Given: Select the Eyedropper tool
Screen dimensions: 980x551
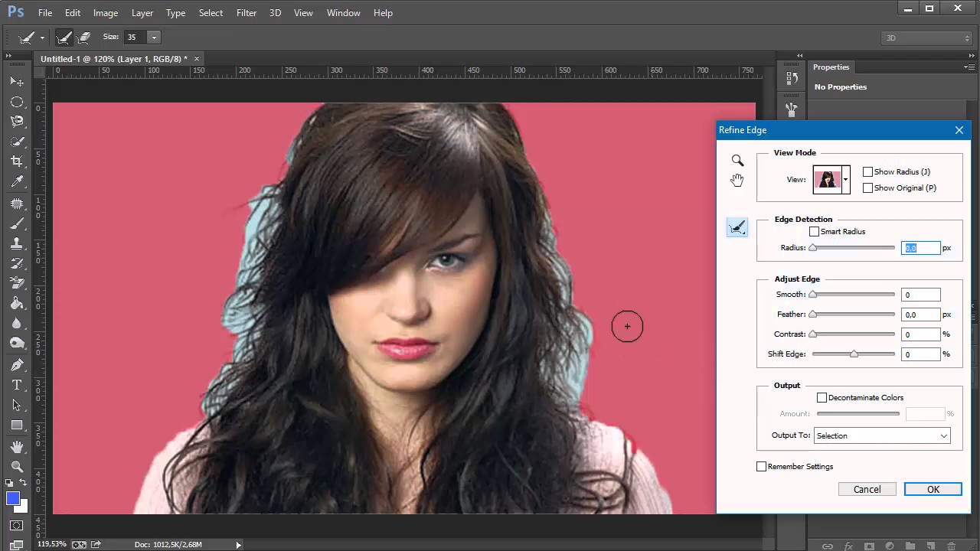Looking at the screenshot, I should (17, 182).
